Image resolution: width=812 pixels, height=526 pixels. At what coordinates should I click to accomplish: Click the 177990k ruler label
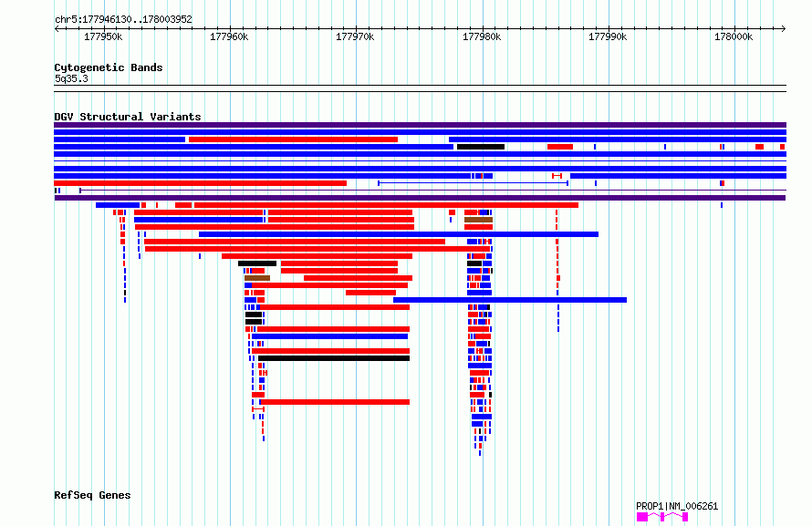608,36
